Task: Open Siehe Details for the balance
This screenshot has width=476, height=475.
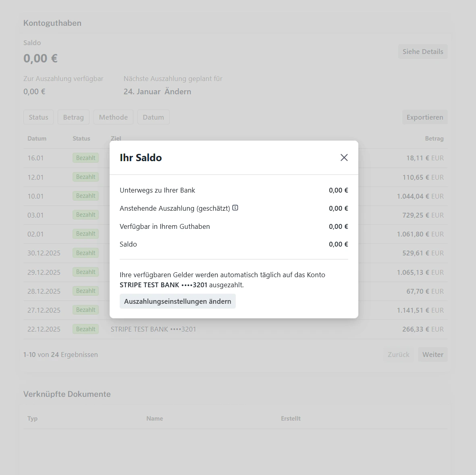Action: [x=422, y=51]
